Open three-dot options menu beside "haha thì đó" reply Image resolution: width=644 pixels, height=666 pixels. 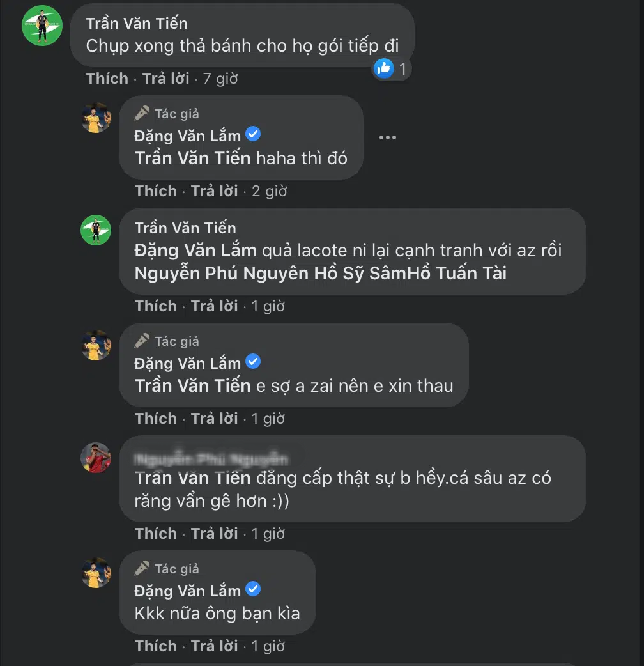387,137
